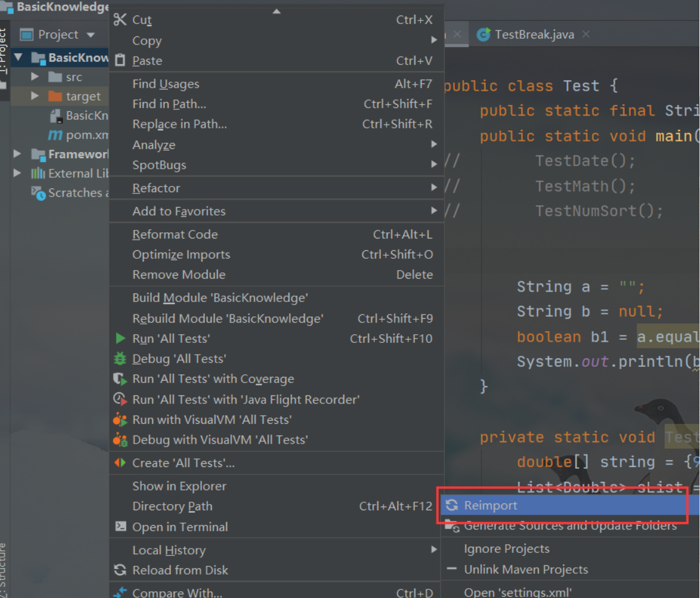This screenshot has width=700, height=598.
Task: Click the Reimport refresh icon
Action: point(452,505)
